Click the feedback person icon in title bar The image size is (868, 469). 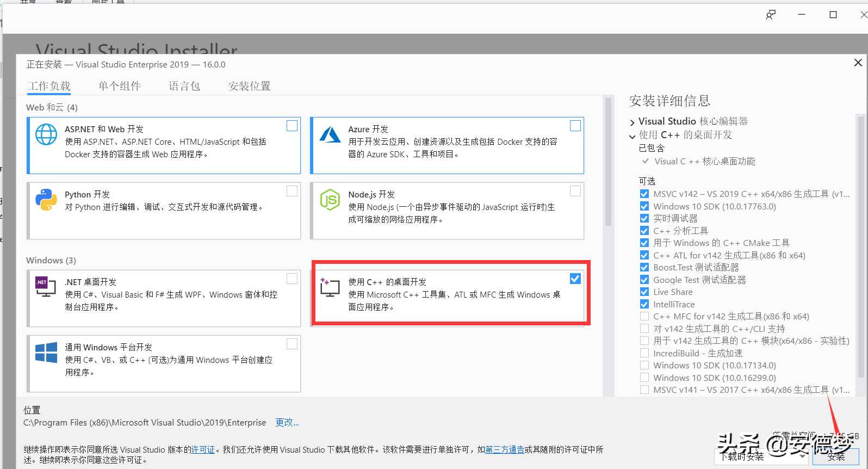coord(771,15)
